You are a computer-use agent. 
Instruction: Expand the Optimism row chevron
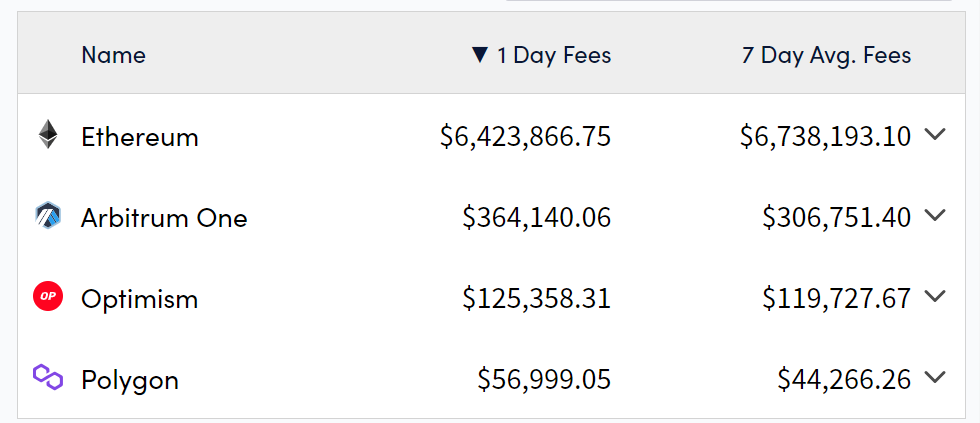935,296
